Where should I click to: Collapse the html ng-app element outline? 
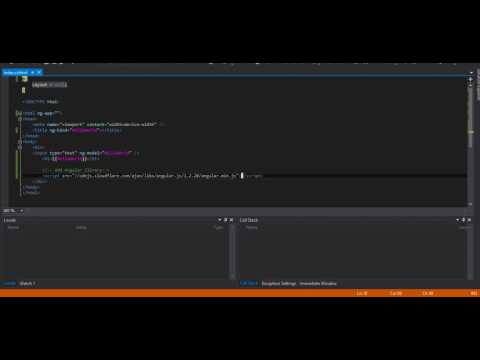(19, 113)
